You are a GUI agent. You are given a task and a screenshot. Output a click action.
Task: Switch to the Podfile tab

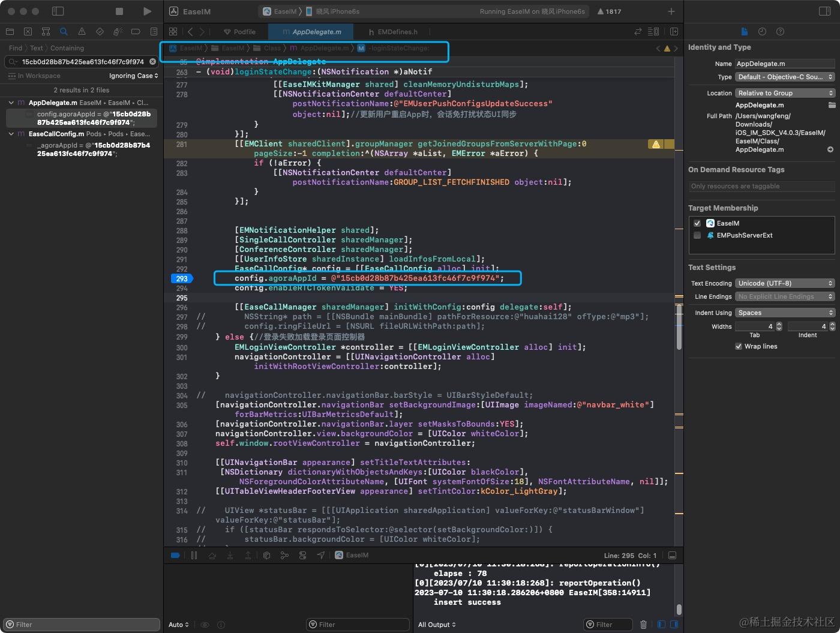click(239, 32)
